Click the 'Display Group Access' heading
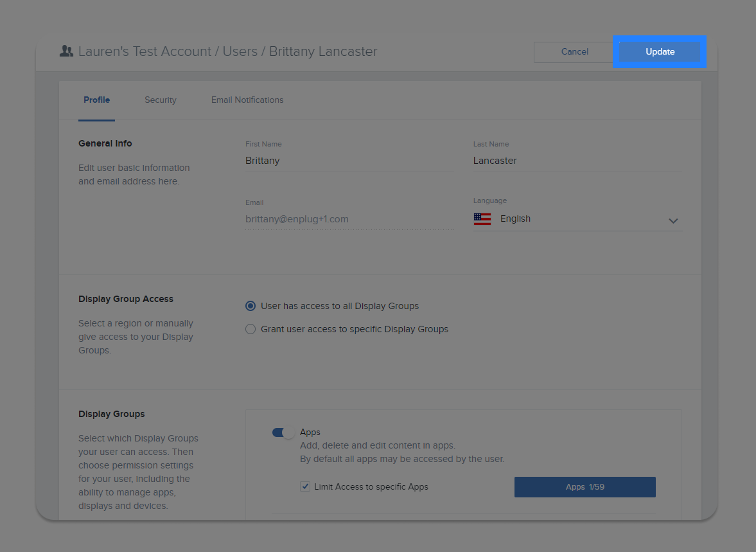The width and height of the screenshot is (756, 552). [126, 299]
